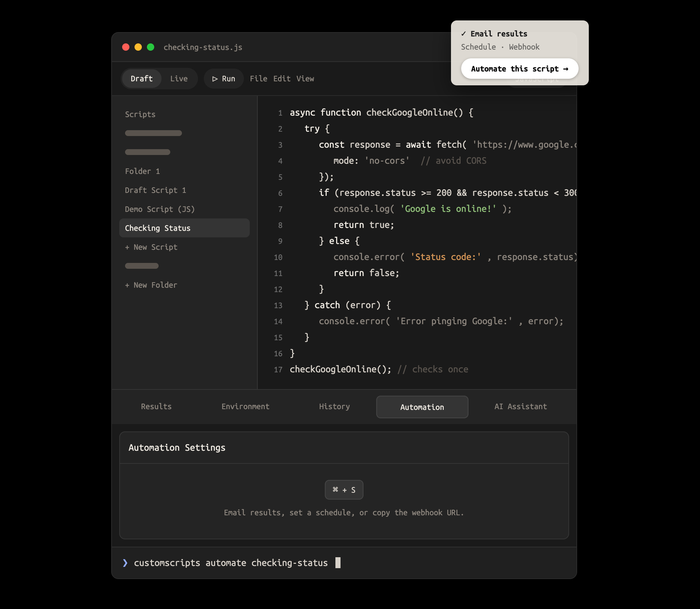Switch to the Results tab
This screenshot has height=609, width=700.
point(156,406)
